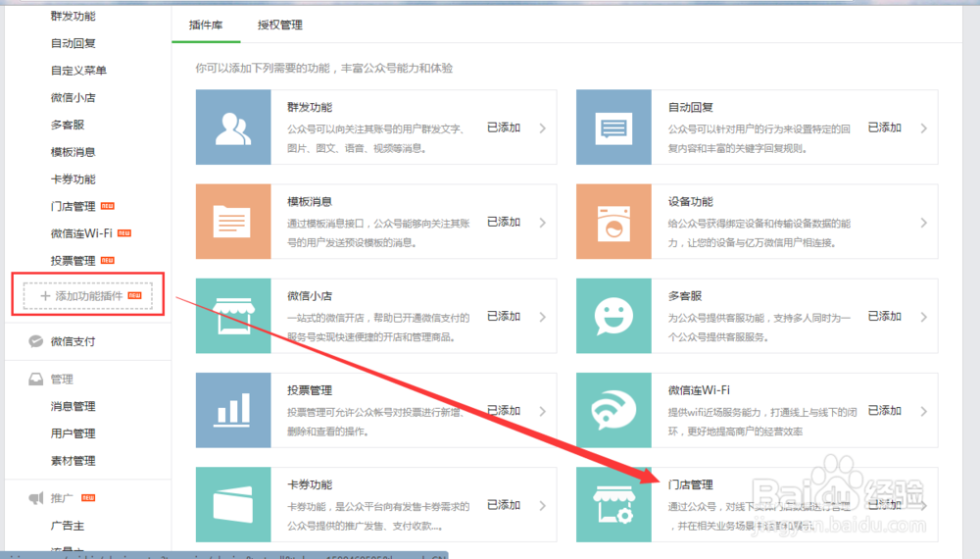Click the 门店管理 card title text
Screen dimensions: 980x559
691,485
